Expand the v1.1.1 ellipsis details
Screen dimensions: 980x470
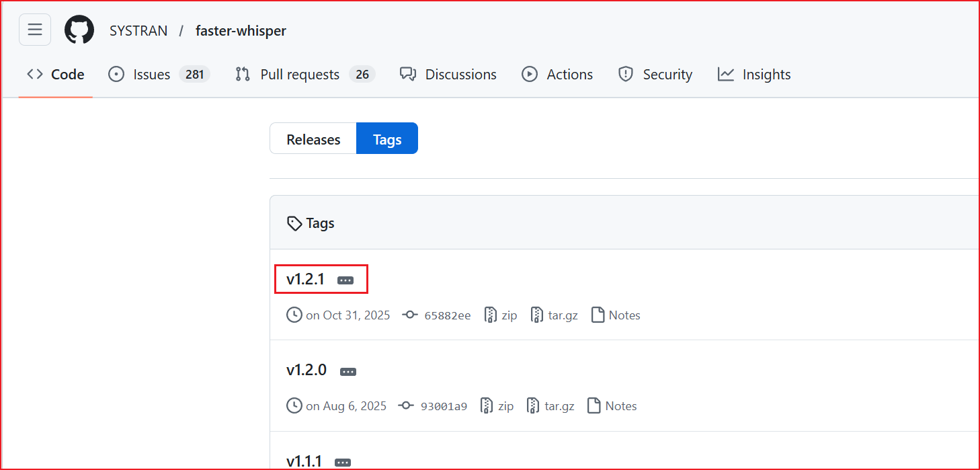click(343, 463)
